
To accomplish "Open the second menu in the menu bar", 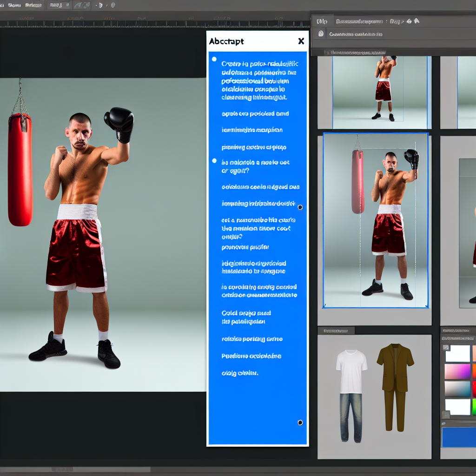I will (13, 6).
